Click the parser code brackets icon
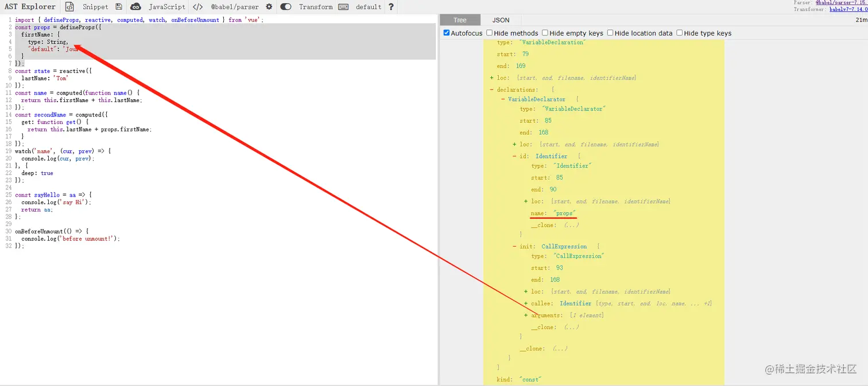Viewport: 868px width, 386px height. point(197,7)
